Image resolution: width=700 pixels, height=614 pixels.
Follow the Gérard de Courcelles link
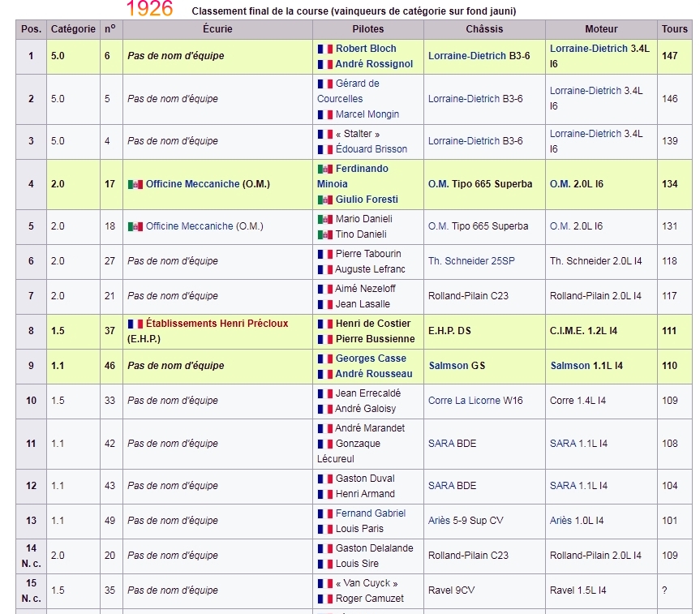pos(348,91)
